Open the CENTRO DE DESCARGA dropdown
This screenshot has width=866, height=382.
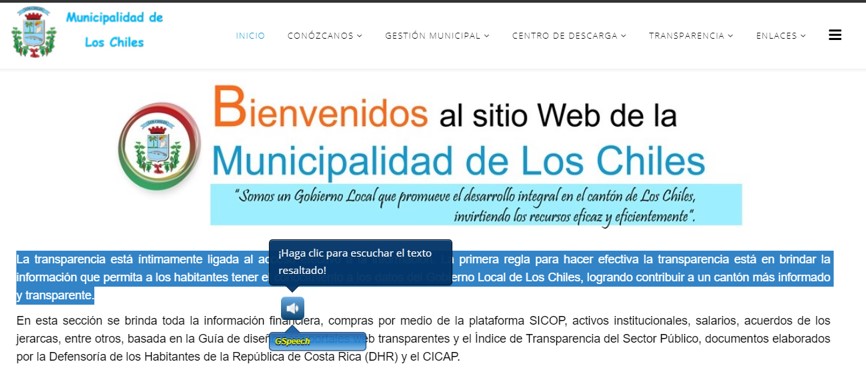click(x=569, y=35)
